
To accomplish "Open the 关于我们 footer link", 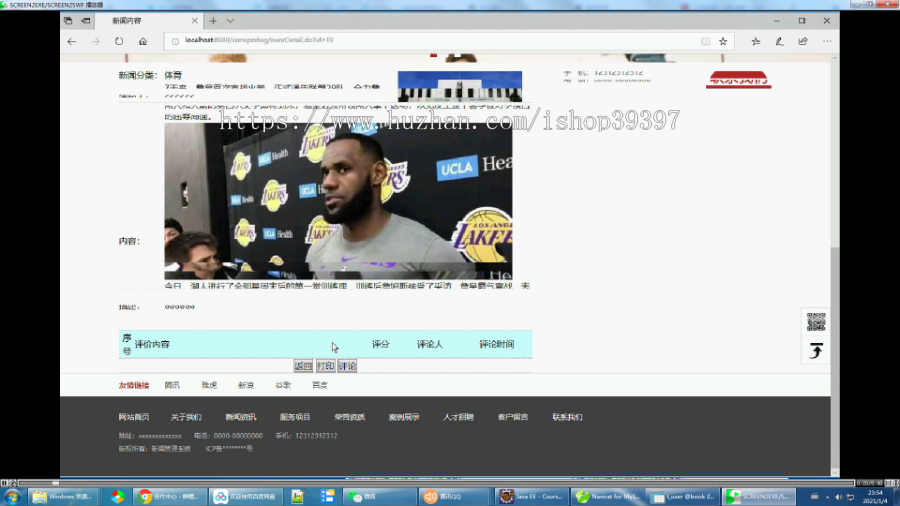I will tap(186, 417).
